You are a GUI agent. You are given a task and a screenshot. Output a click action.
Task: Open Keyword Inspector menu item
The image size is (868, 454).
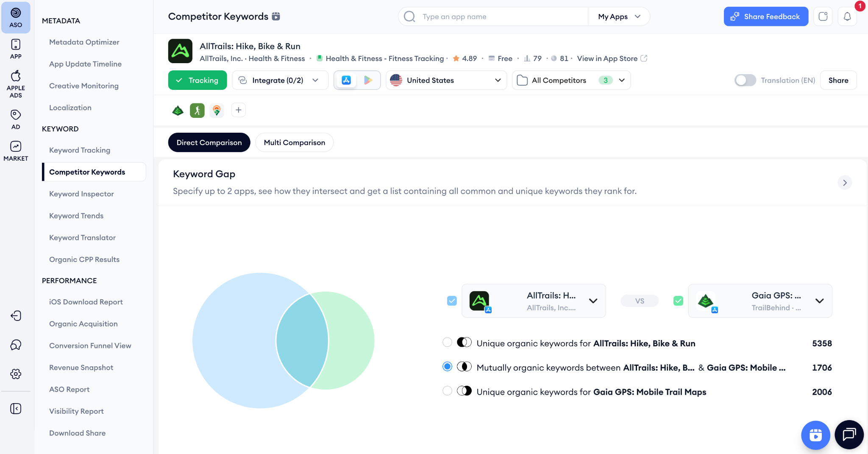click(81, 194)
